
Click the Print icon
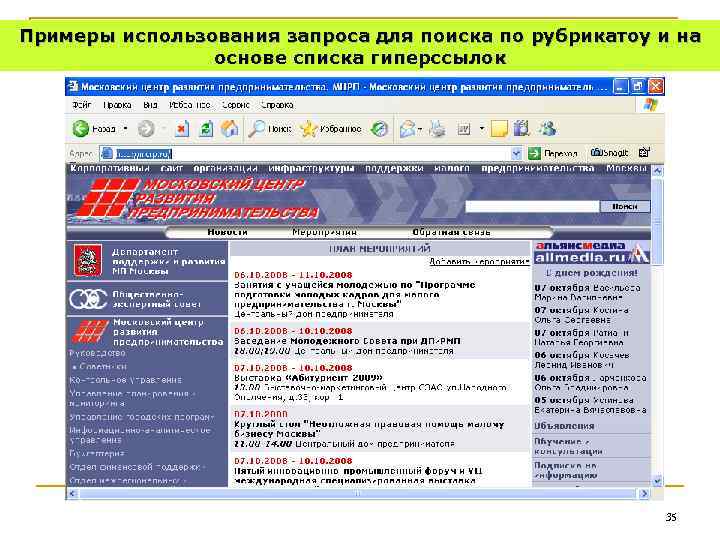click(437, 129)
